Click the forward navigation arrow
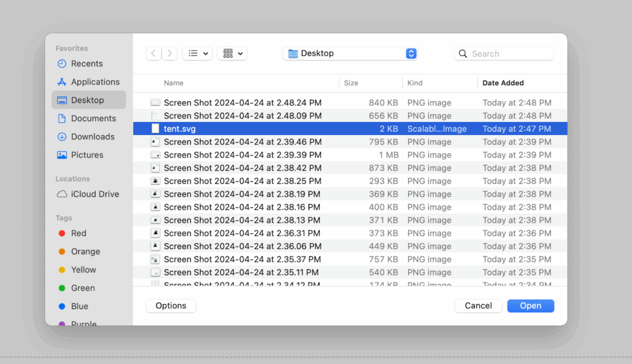 pyautogui.click(x=170, y=54)
